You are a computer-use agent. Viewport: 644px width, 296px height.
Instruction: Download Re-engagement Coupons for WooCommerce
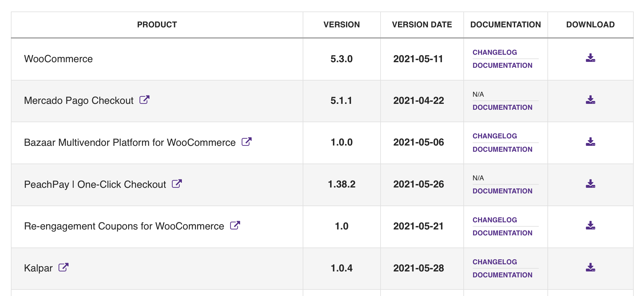tap(590, 226)
